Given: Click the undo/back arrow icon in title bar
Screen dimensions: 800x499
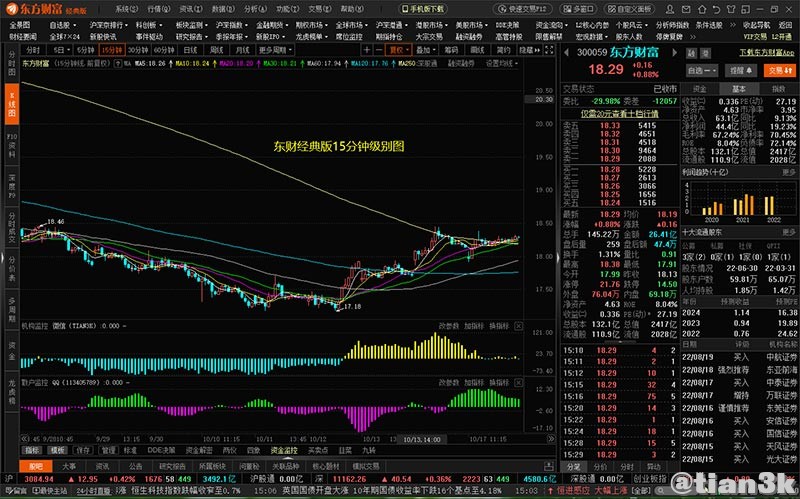Looking at the screenshot, I should click(x=716, y=9).
